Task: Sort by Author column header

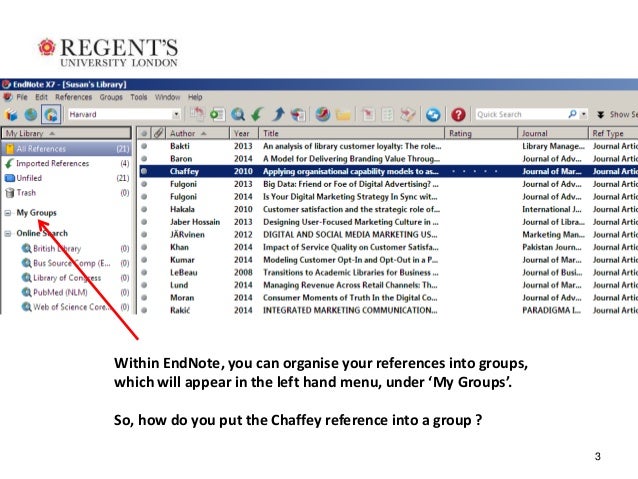Action: pyautogui.click(x=198, y=133)
